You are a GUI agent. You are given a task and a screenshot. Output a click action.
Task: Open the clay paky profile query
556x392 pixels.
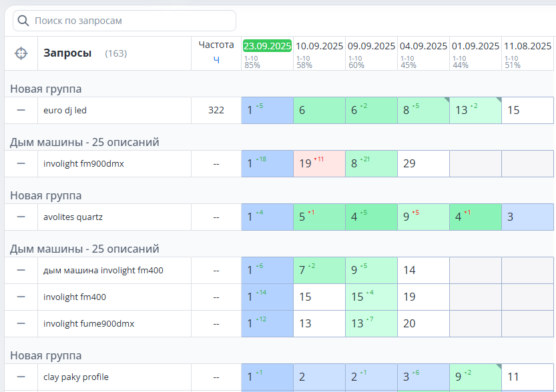pyautogui.click(x=76, y=377)
